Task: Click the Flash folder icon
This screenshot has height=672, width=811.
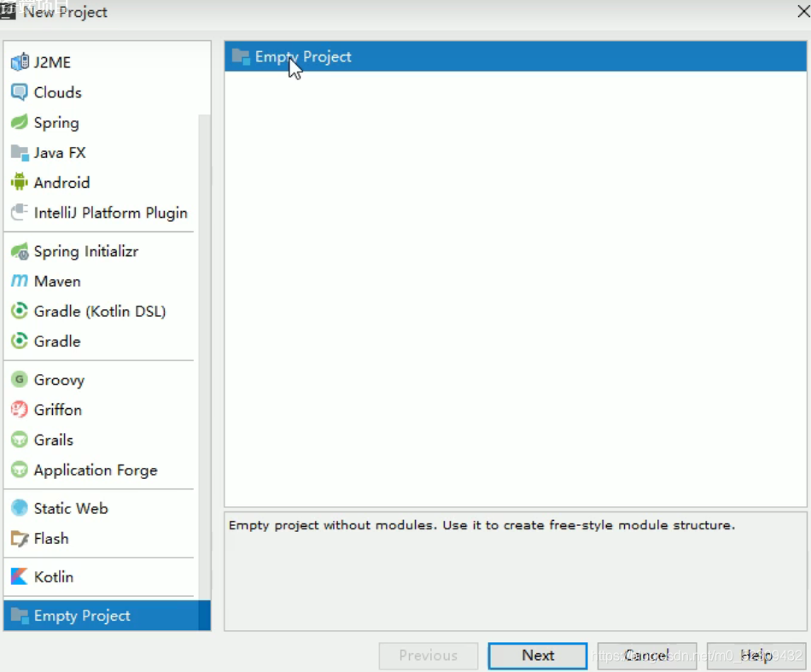Action: pos(20,539)
